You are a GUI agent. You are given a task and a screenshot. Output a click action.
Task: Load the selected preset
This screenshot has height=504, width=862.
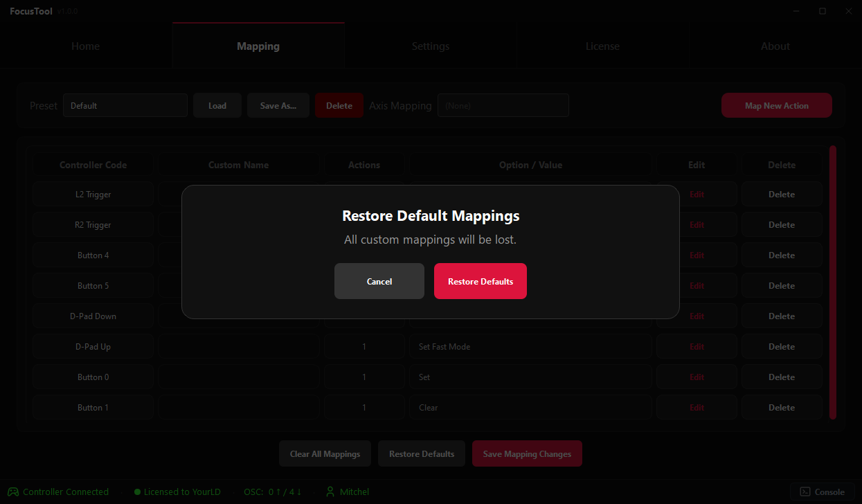[217, 105]
